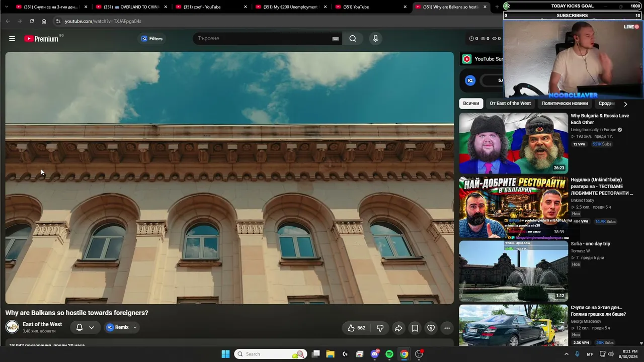Open the Georgi Mladenov channel link
The width and height of the screenshot is (644, 362).
(586, 321)
